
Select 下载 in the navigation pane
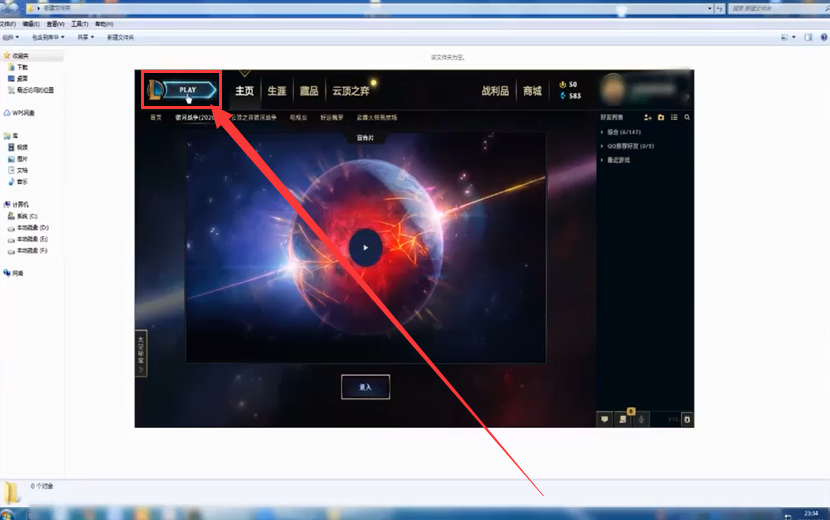(22, 67)
